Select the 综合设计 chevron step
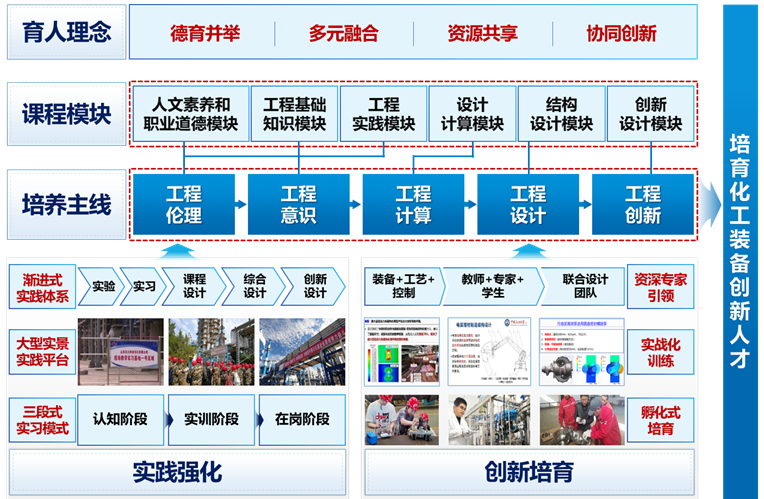This screenshot has height=499, width=764. (254, 286)
